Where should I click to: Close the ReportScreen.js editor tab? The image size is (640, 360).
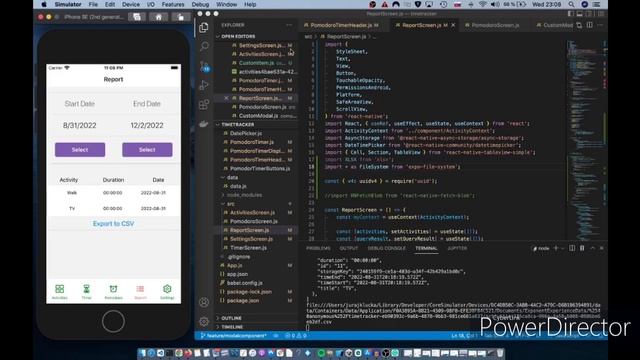(x=453, y=25)
